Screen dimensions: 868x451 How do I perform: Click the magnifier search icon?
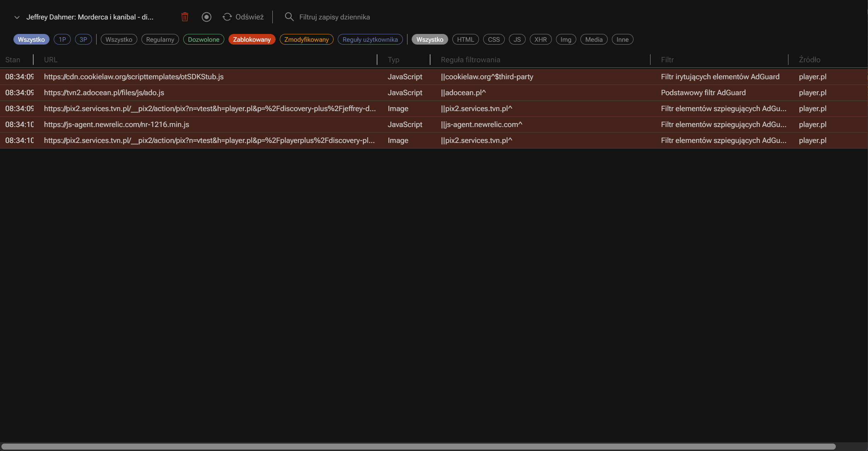[x=289, y=17]
